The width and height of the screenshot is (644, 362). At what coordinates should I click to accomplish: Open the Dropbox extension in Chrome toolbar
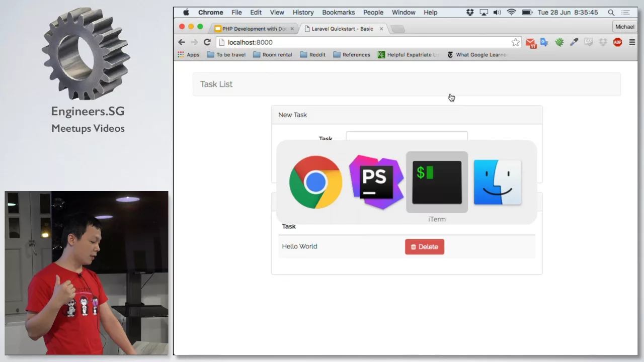(603, 42)
